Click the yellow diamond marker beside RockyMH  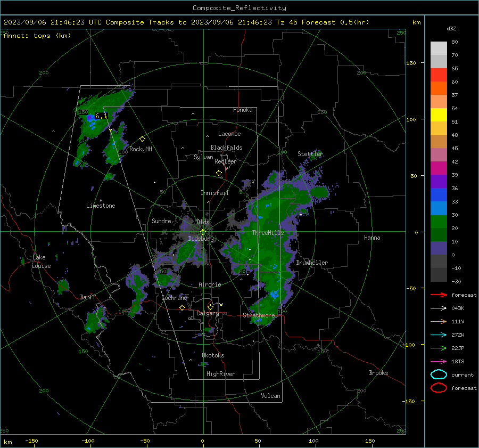click(x=142, y=139)
